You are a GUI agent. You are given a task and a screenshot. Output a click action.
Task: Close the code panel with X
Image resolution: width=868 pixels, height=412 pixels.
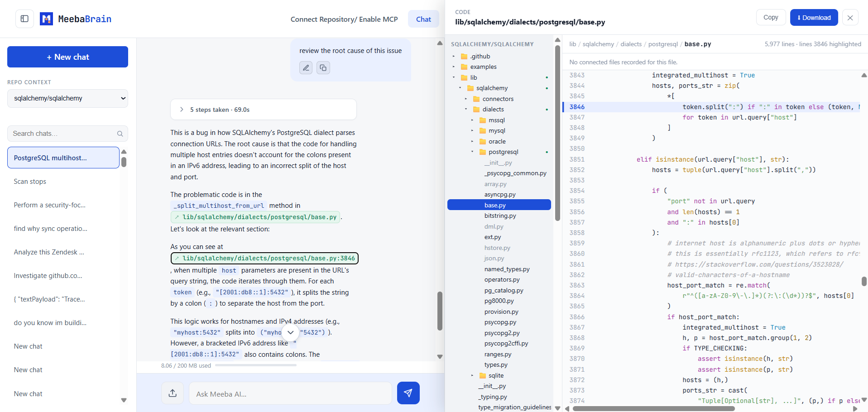(x=850, y=18)
